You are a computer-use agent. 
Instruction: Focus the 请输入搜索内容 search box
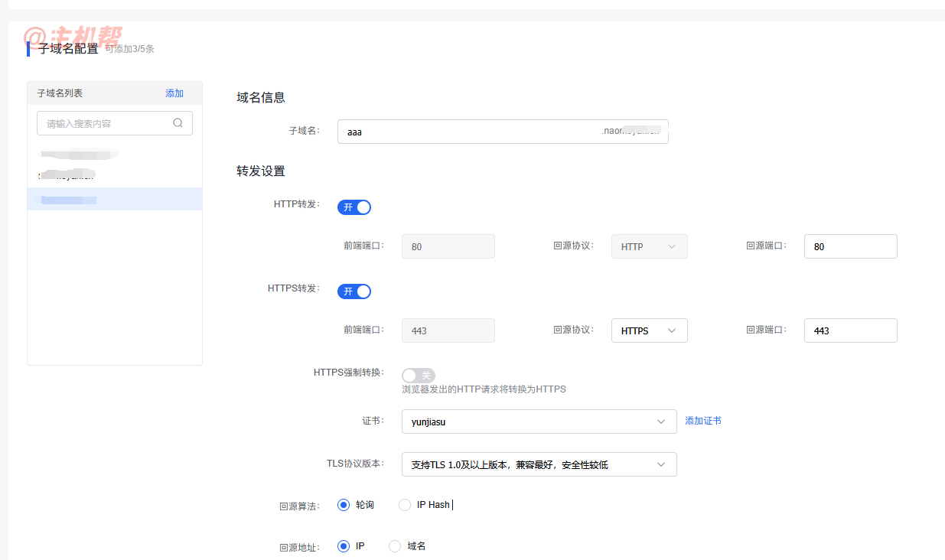pyautogui.click(x=115, y=123)
